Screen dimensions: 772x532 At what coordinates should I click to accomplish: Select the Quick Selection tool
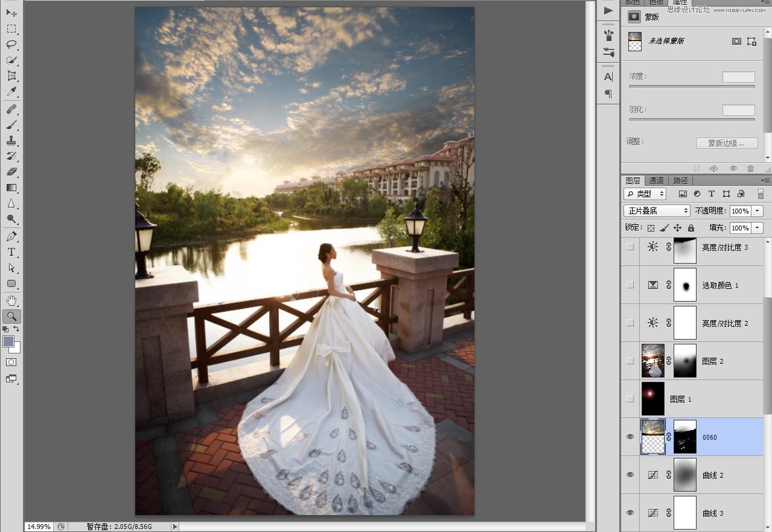tap(11, 60)
